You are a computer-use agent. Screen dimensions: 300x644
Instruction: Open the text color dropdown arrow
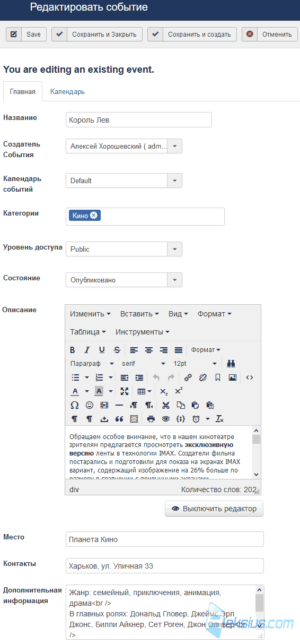pos(87,391)
